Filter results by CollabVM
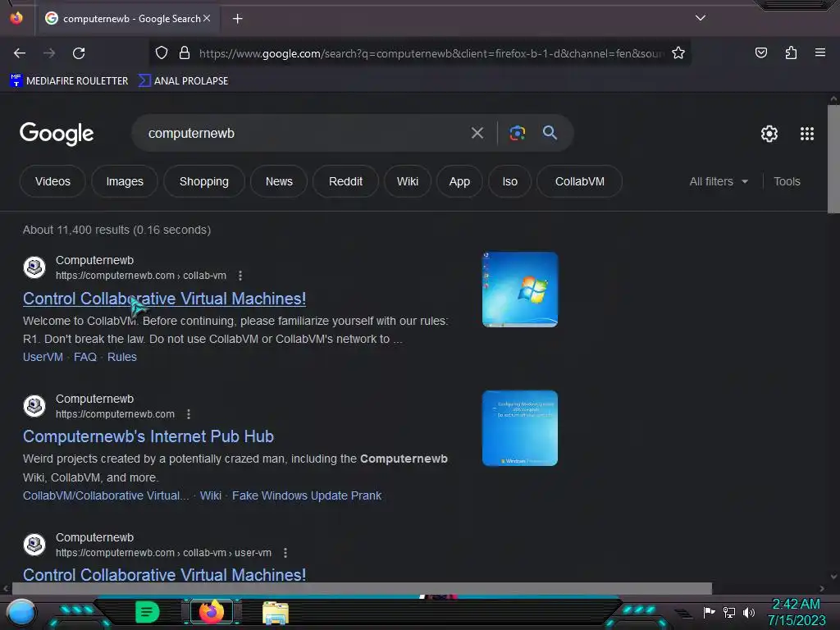840x630 pixels. coord(580,181)
